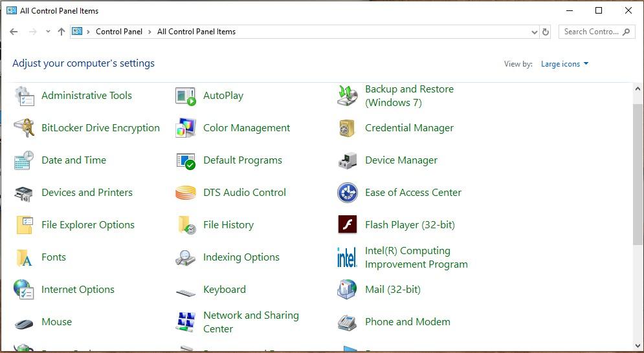Open the Indexing Options link
Image resolution: width=644 pixels, height=353 pixels.
241,257
